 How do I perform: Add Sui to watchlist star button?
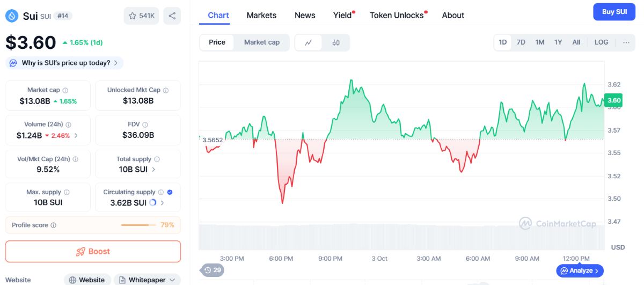click(x=142, y=16)
